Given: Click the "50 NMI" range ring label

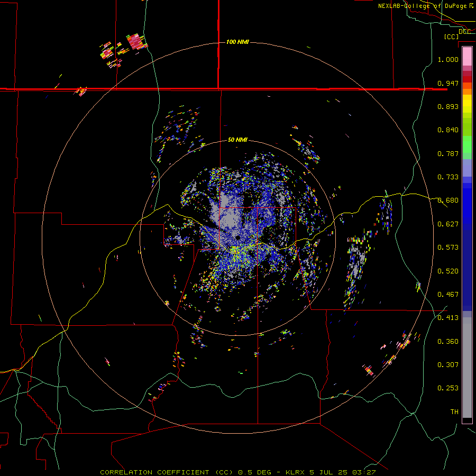Looking at the screenshot, I should tap(237, 140).
